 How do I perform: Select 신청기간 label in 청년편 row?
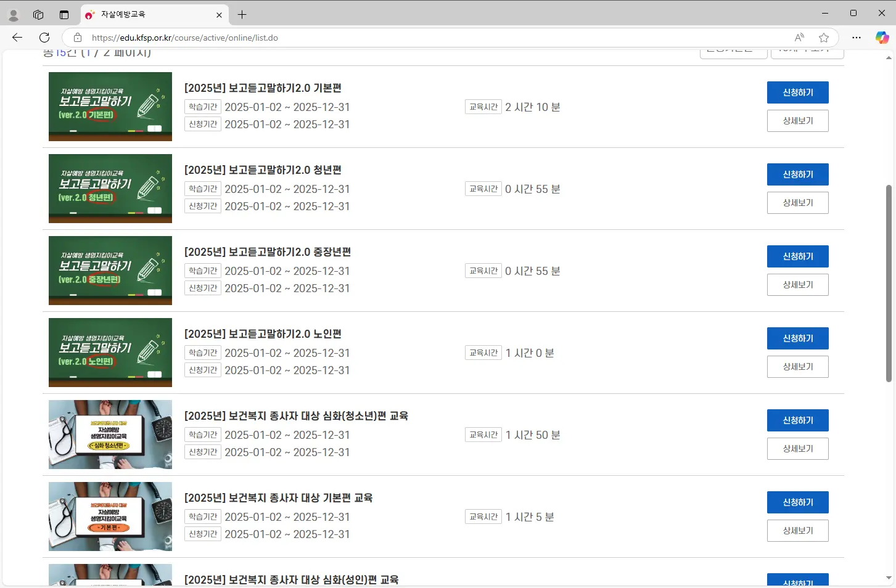pyautogui.click(x=203, y=206)
